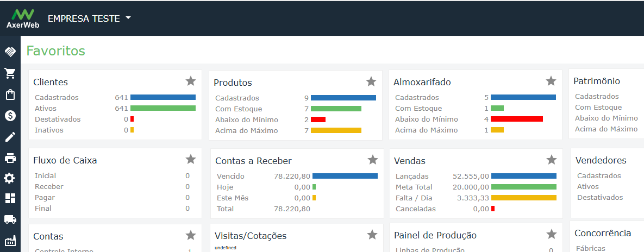Viewport: 644px width, 252px height.
Task: Open the Almoxarifado card title
Action: [x=422, y=82]
